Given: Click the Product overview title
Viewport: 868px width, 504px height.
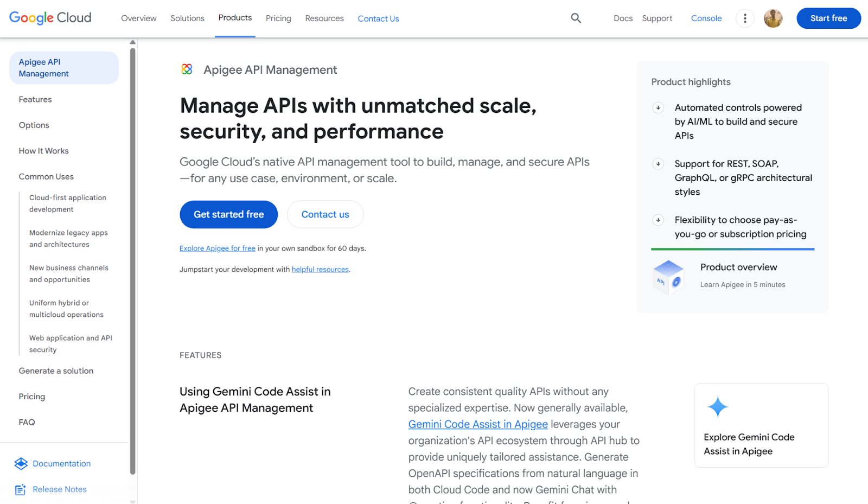Looking at the screenshot, I should [x=738, y=267].
